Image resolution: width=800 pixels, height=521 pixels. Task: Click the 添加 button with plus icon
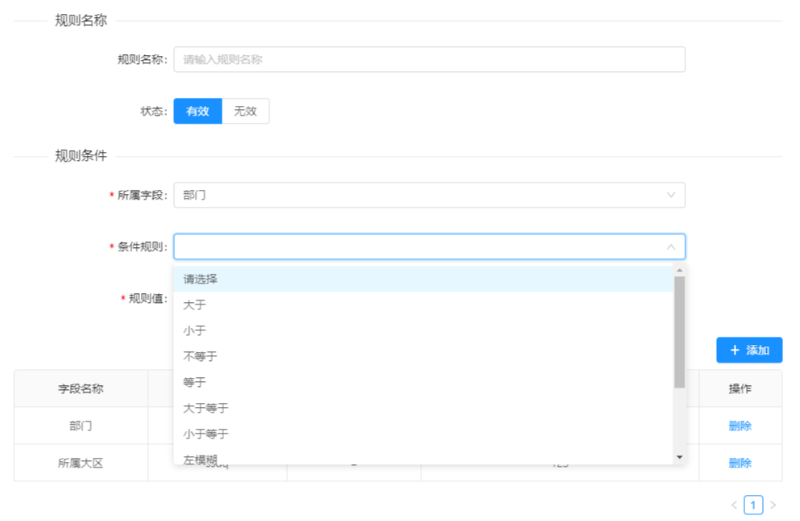coord(749,350)
